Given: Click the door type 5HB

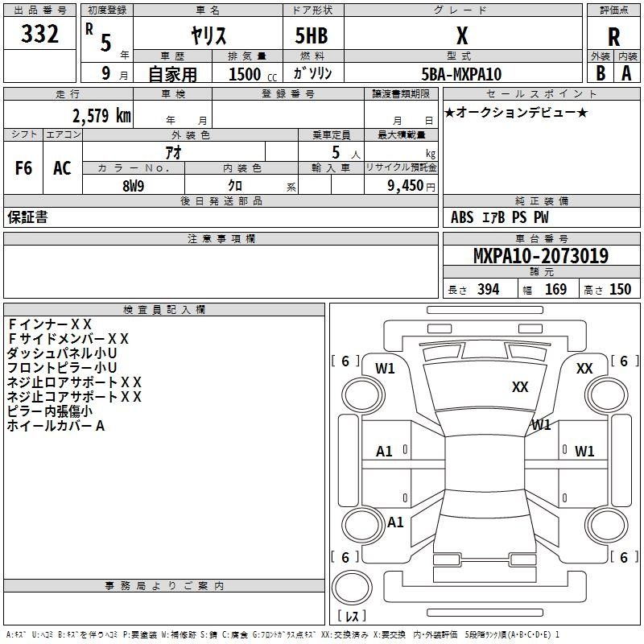Looking at the screenshot, I should point(312,35).
